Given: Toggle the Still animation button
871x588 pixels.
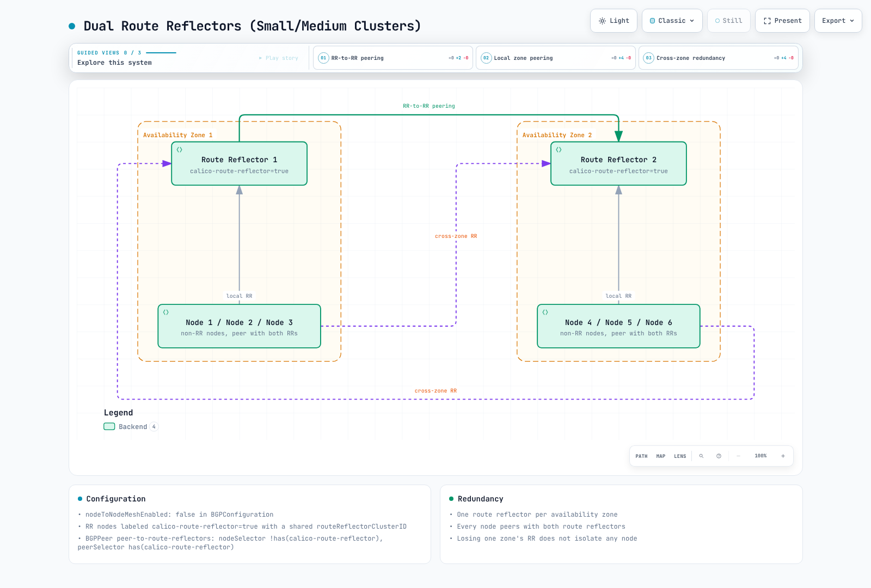Looking at the screenshot, I should (729, 21).
